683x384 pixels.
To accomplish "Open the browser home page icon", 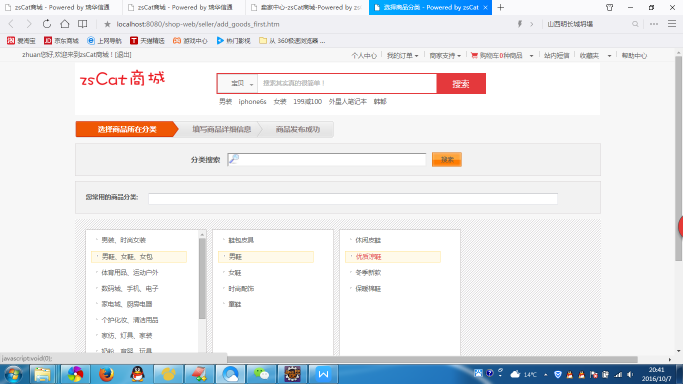I will point(64,24).
